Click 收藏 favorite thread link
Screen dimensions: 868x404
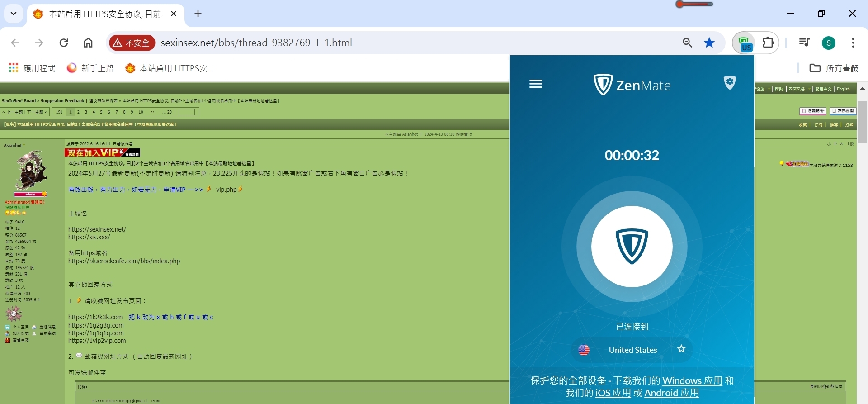802,125
